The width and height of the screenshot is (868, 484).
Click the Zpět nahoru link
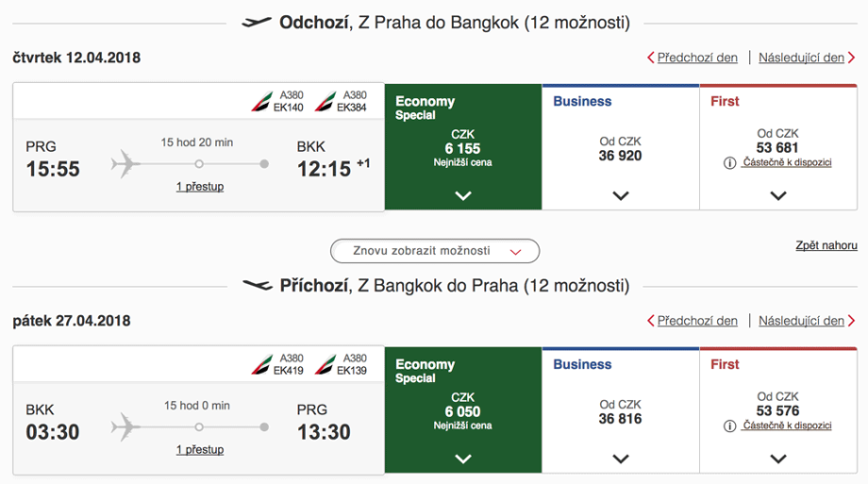pyautogui.click(x=826, y=245)
